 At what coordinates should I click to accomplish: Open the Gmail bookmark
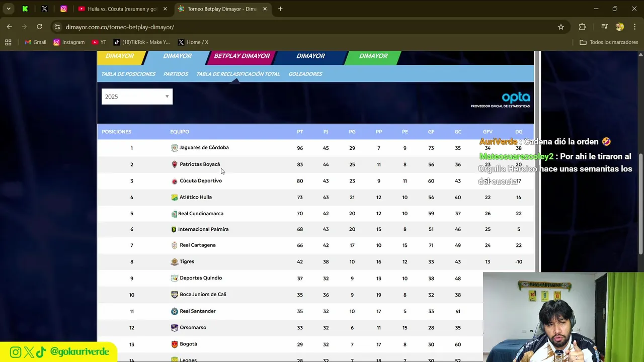click(x=35, y=42)
